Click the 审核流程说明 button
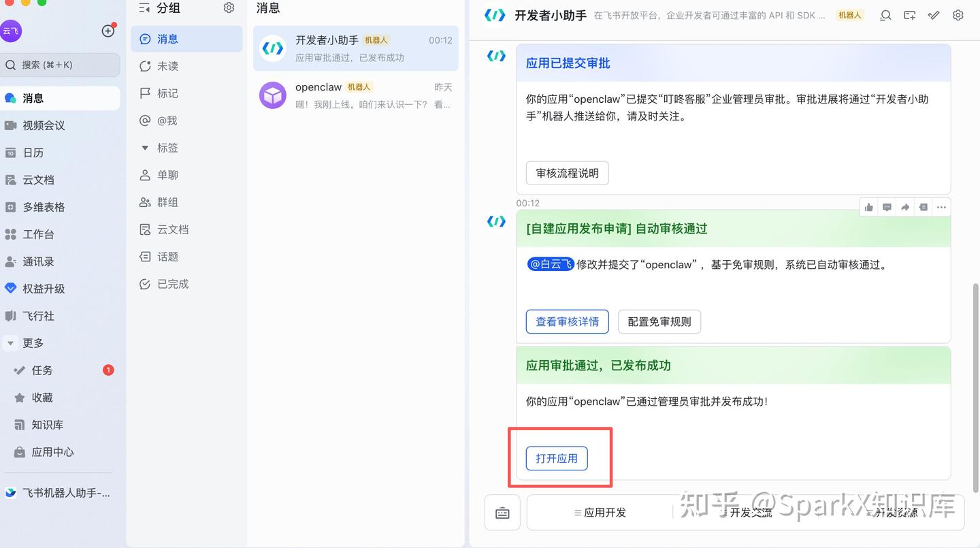980x548 pixels. tap(568, 173)
